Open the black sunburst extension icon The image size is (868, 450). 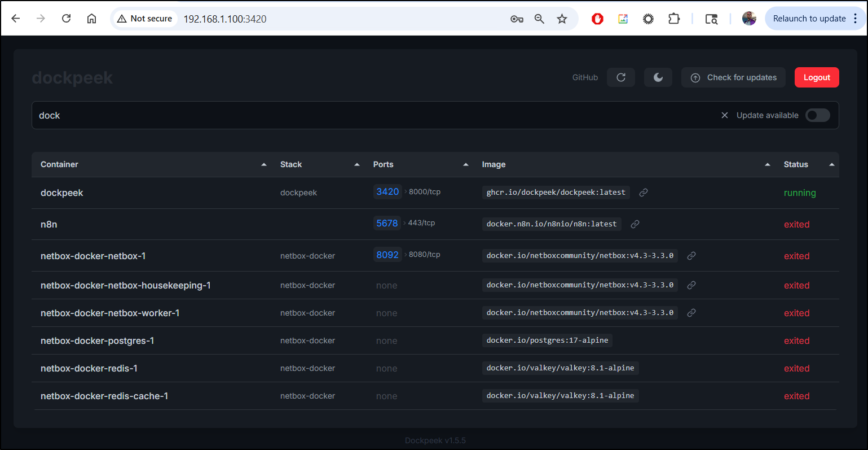(649, 19)
